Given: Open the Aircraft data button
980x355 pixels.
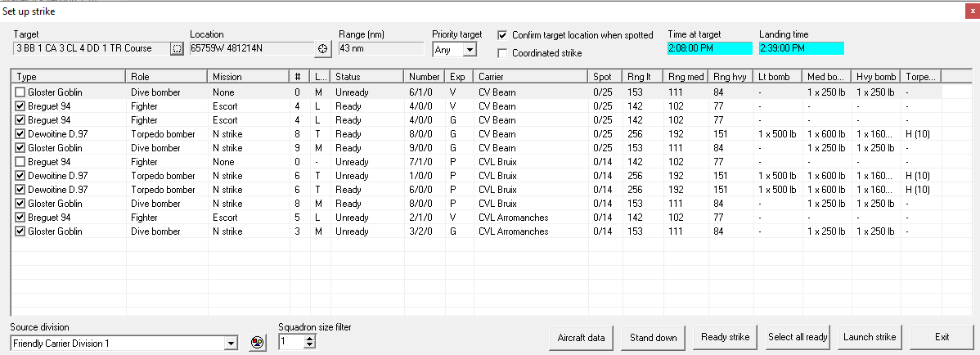Looking at the screenshot, I should pyautogui.click(x=582, y=338).
